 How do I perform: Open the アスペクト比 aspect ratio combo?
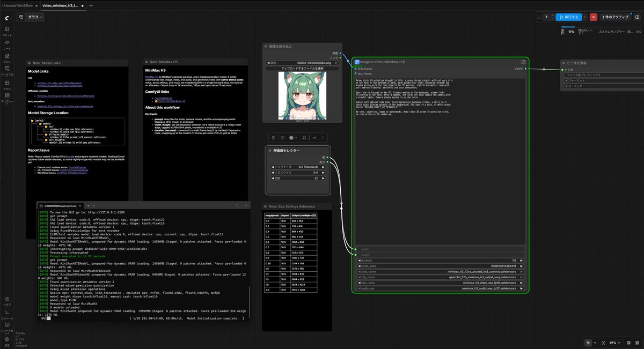coord(298,167)
